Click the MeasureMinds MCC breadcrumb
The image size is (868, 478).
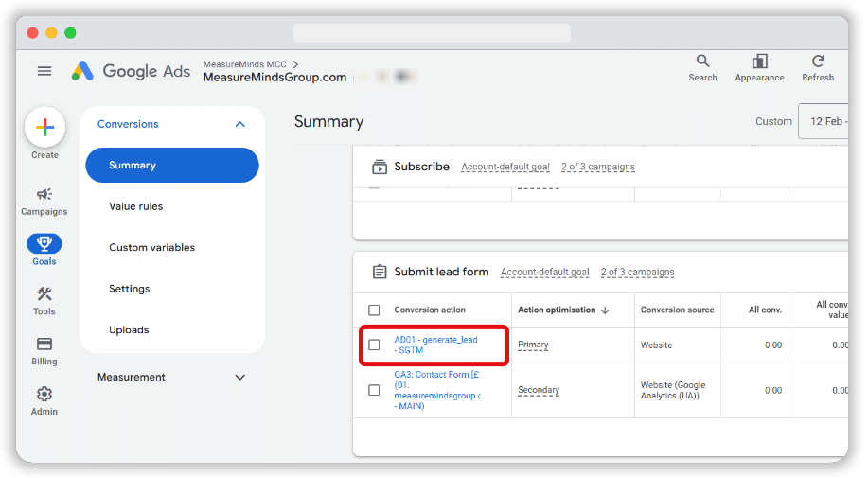(244, 64)
